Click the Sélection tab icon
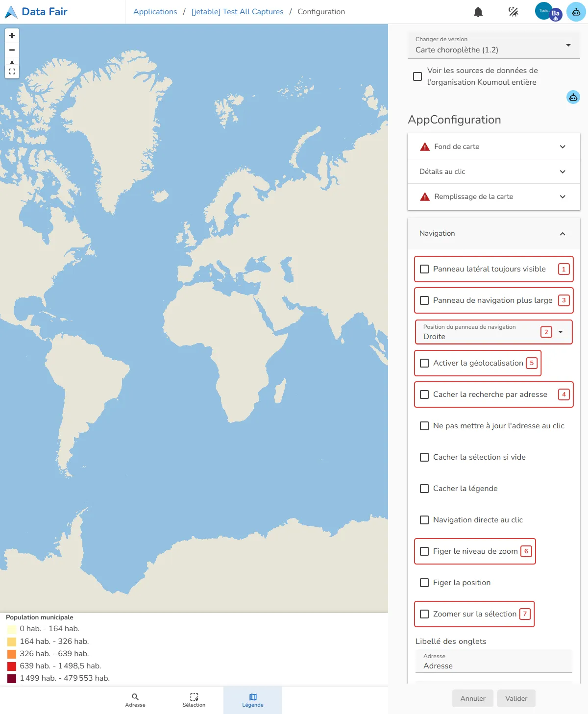Viewport: 588px width, 714px height. pyautogui.click(x=194, y=696)
